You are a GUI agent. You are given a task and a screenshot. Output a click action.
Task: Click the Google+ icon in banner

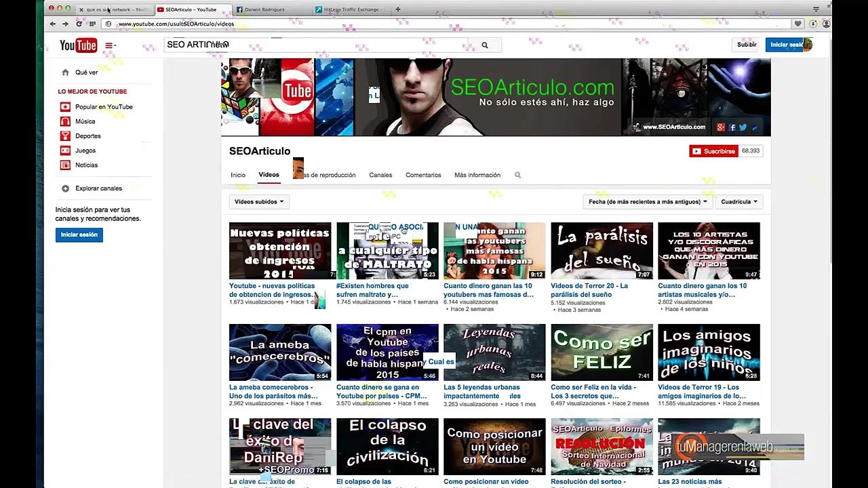click(722, 127)
